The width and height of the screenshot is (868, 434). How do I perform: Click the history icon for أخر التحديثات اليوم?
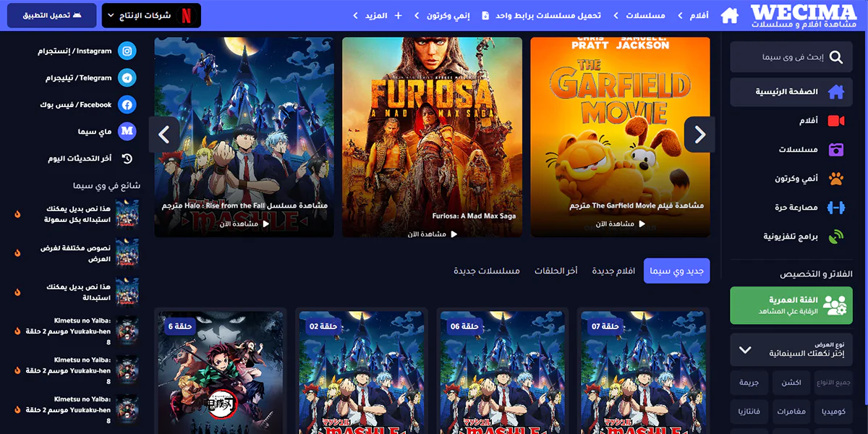127,158
